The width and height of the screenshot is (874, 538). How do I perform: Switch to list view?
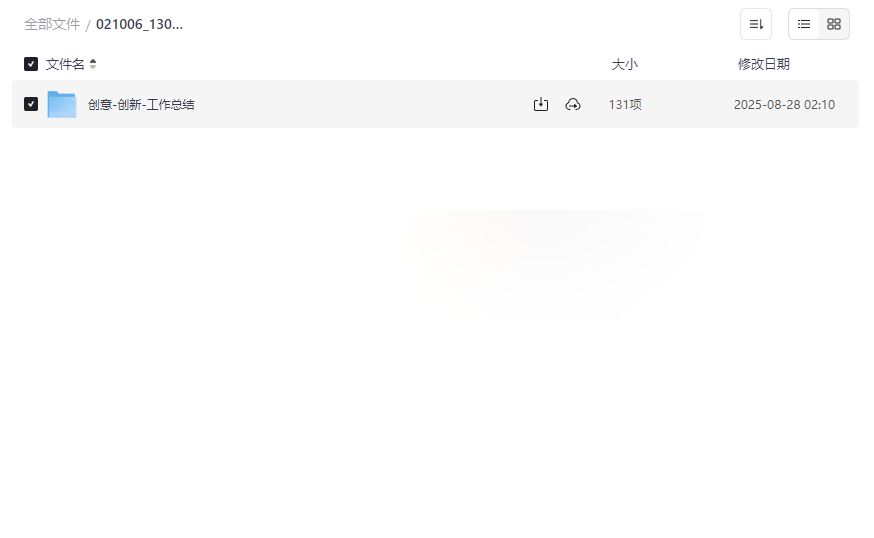coord(804,24)
